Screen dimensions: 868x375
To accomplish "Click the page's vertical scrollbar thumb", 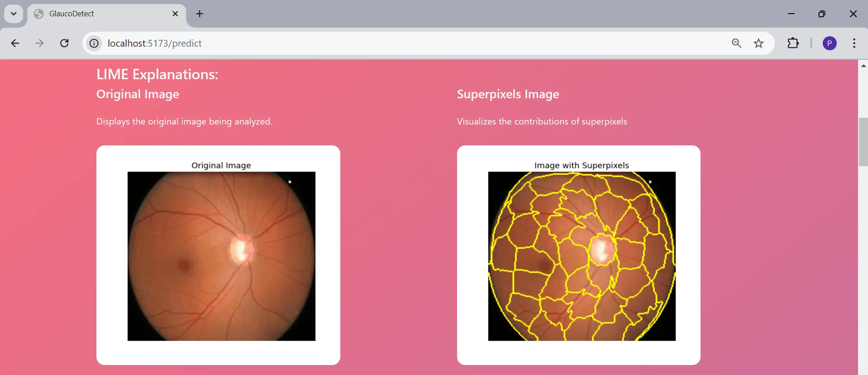I will point(863,142).
